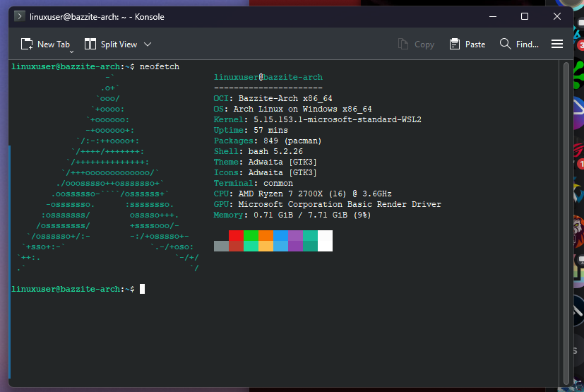The image size is (584, 392).
Task: Click the Konsole terminal icon in title bar
Action: click(x=19, y=16)
